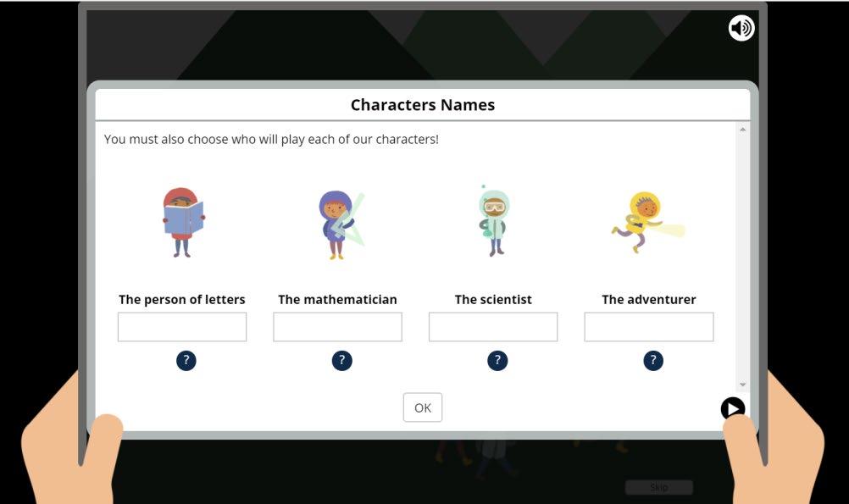Mute the sound with the speaker icon

pyautogui.click(x=741, y=28)
